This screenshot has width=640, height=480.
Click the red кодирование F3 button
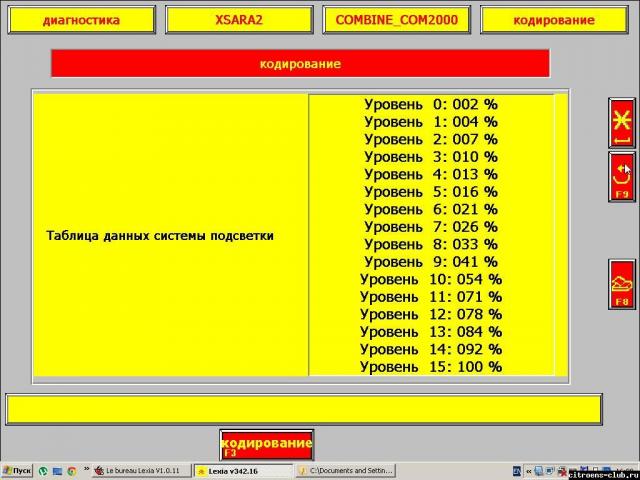coord(267,445)
